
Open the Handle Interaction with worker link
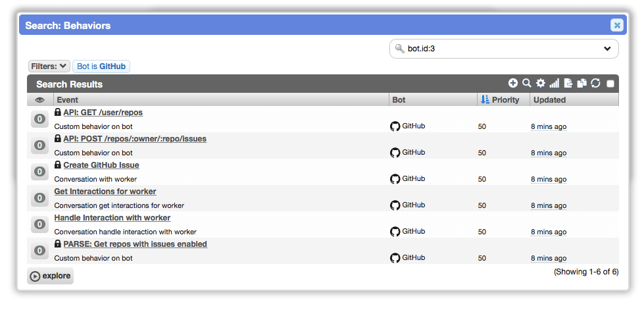pos(112,218)
